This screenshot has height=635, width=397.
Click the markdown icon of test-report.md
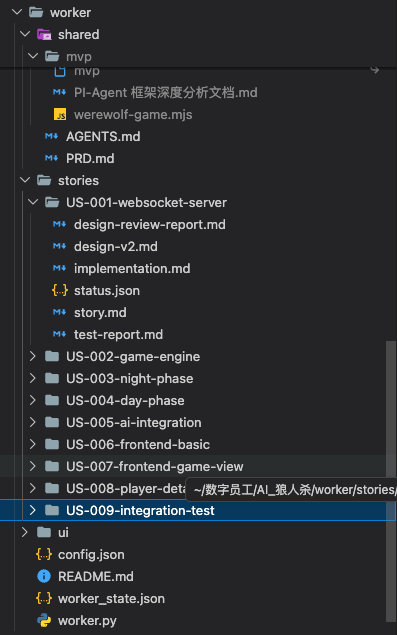60,334
